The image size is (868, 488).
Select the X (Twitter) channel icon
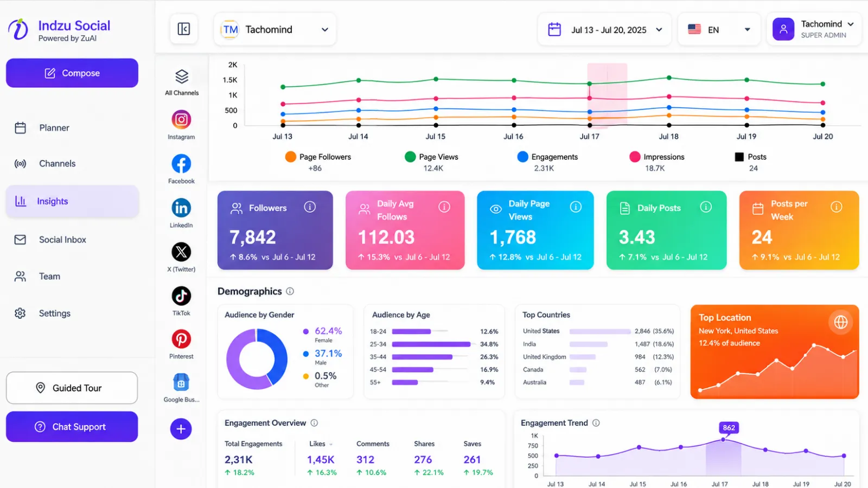click(181, 252)
